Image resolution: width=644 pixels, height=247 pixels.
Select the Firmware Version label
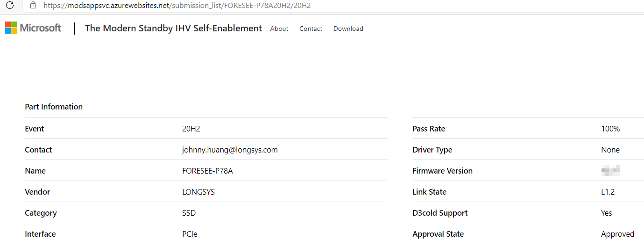click(442, 171)
